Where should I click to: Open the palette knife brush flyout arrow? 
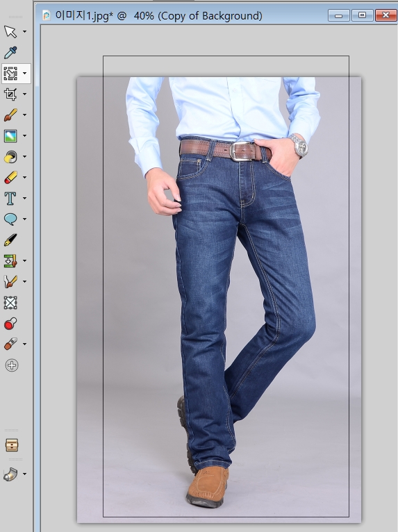pyautogui.click(x=25, y=281)
